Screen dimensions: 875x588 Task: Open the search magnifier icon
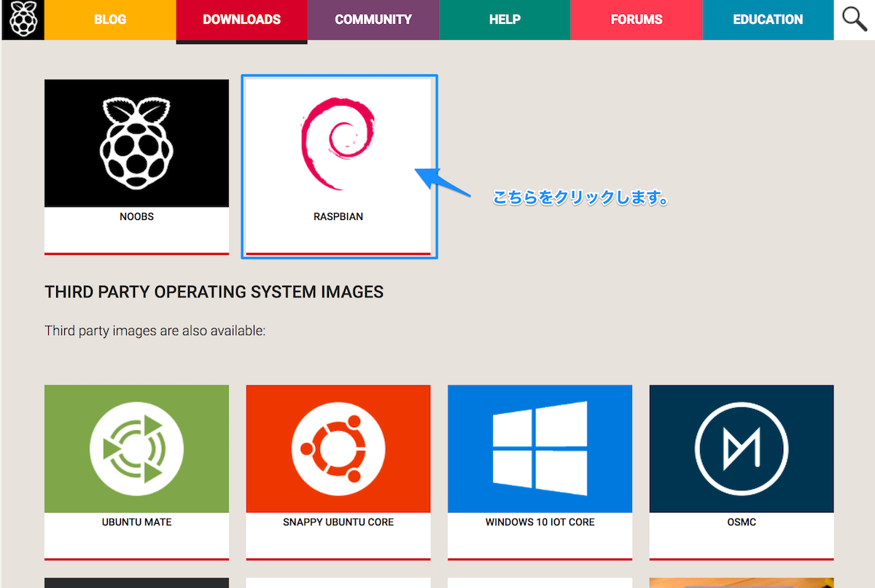[855, 20]
